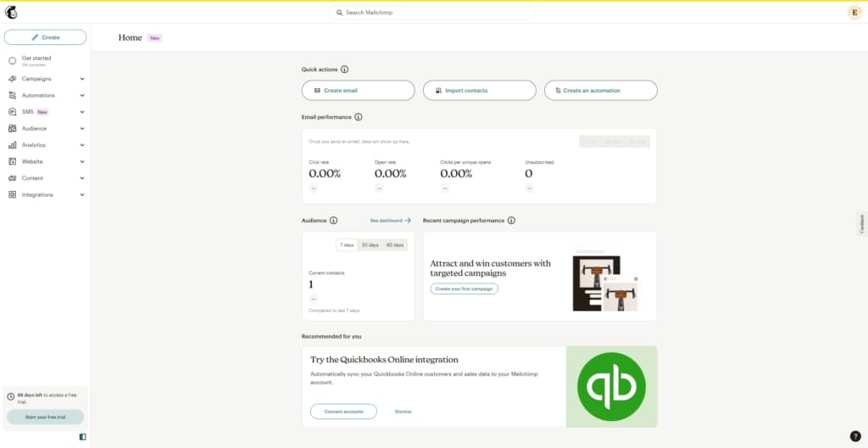The image size is (868, 448).
Task: Open the Feedback side tab
Action: pyautogui.click(x=861, y=223)
